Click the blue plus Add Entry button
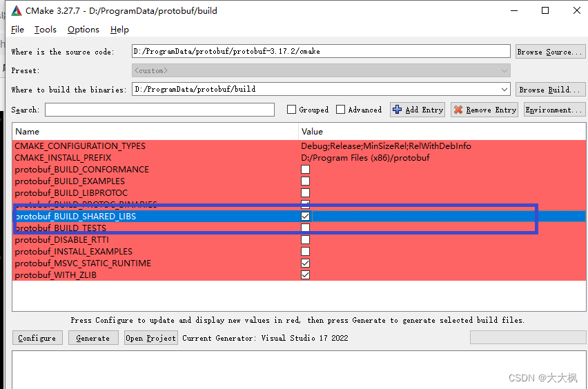Viewport: 588px width, 389px height. [418, 110]
